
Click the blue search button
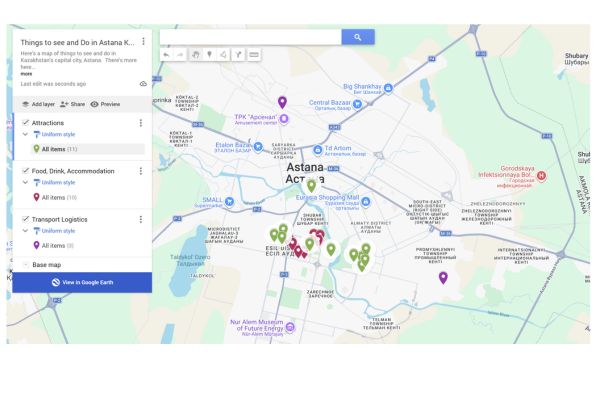(358, 37)
